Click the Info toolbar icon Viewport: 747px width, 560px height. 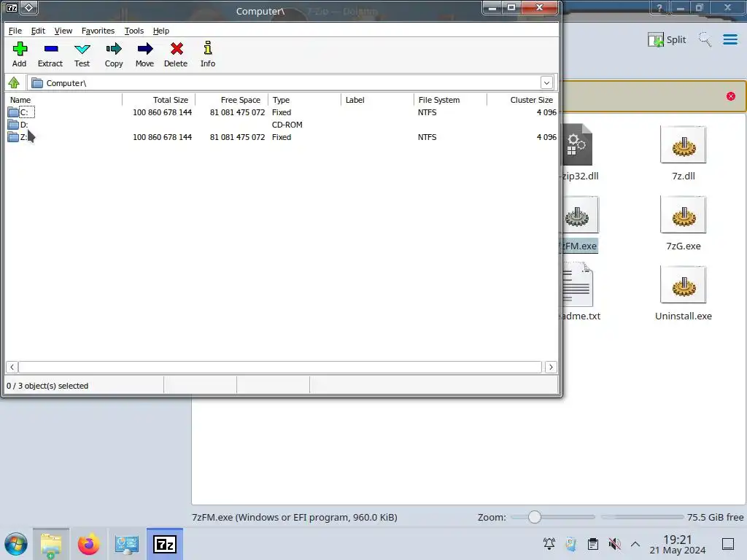click(208, 48)
